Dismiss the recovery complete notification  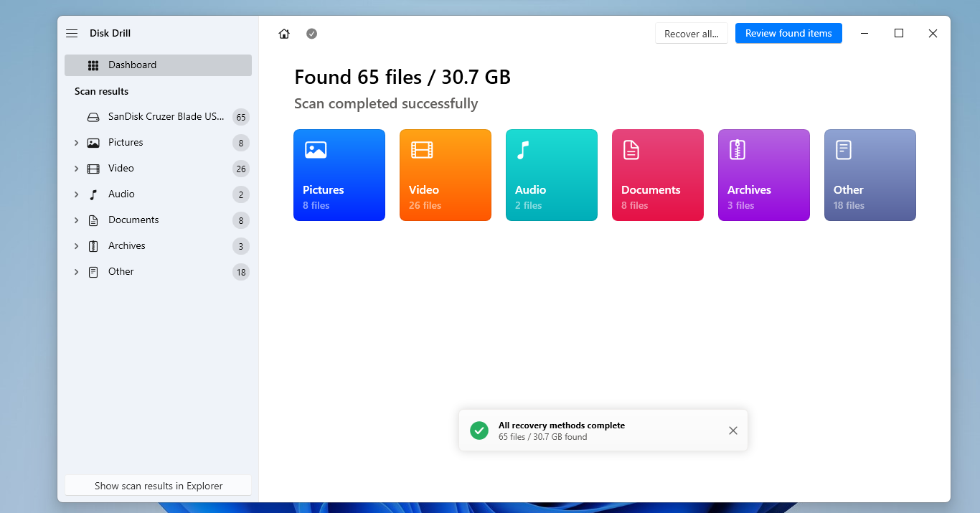tap(732, 430)
